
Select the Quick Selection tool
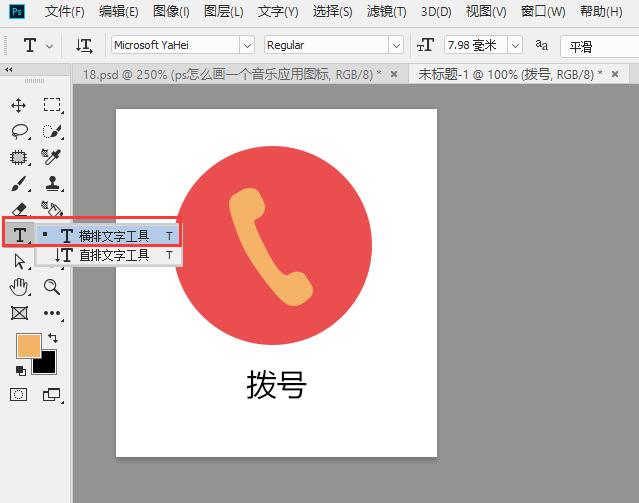point(52,131)
